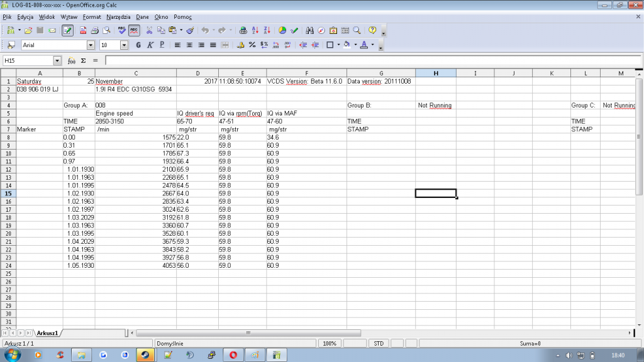Sort ascending A to Z

point(255,30)
